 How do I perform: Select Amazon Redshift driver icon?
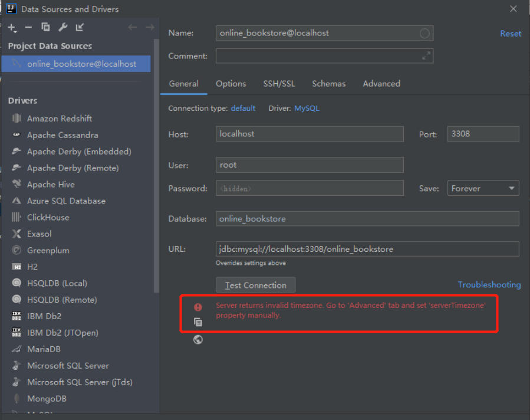[17, 119]
